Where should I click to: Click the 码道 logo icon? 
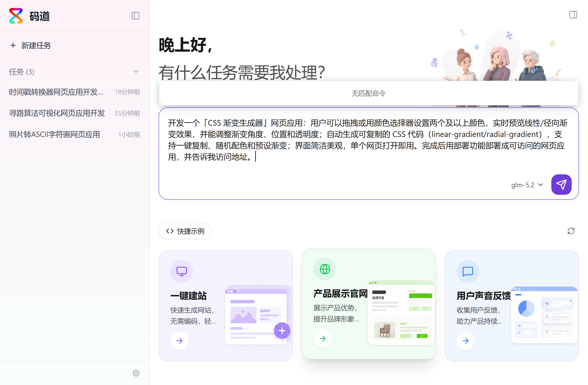click(16, 16)
